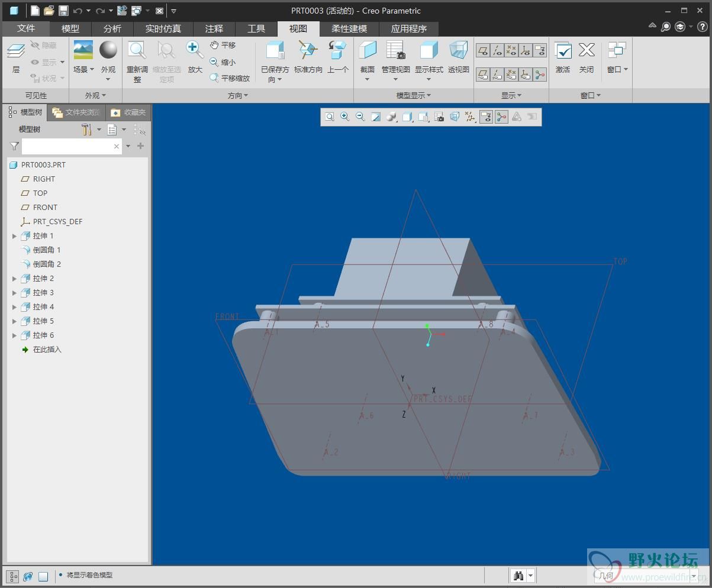The image size is (712, 588).
Task: Select 在此插入 insert here marker
Action: [x=47, y=350]
